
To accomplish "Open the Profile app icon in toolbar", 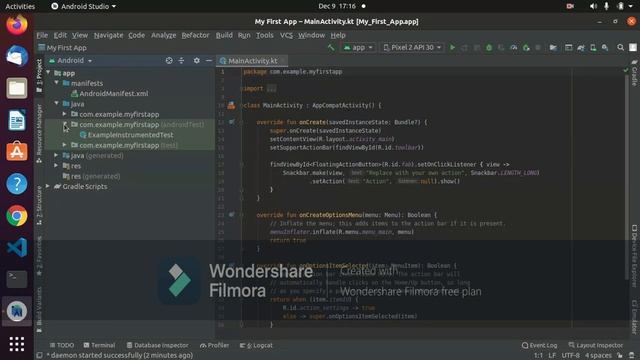I will point(513,48).
